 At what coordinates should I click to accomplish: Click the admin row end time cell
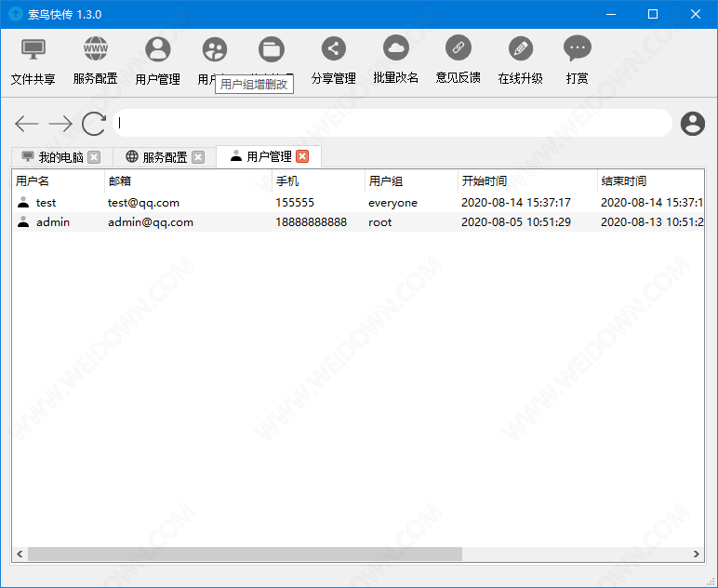point(652,222)
